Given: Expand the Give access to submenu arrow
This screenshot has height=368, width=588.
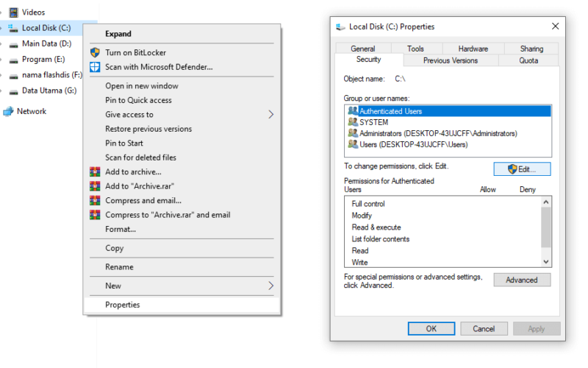Looking at the screenshot, I should click(x=270, y=115).
